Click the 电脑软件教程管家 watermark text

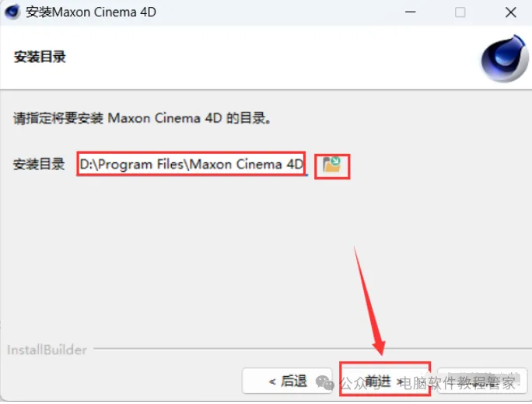(x=458, y=383)
